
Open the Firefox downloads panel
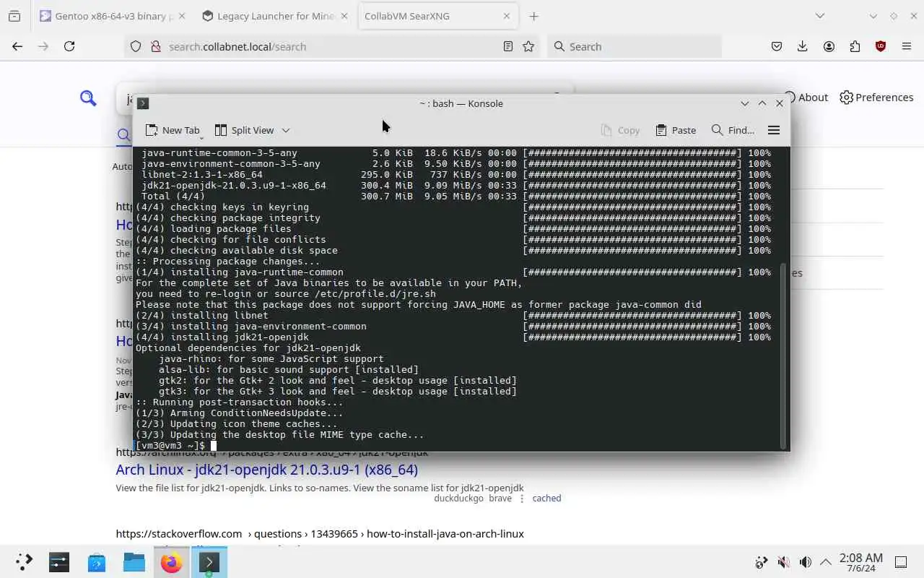click(802, 46)
